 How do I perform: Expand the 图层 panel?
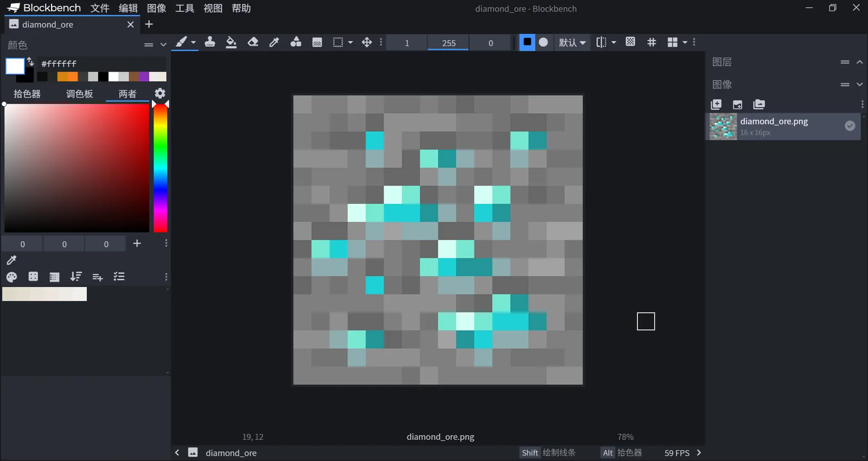(x=860, y=62)
